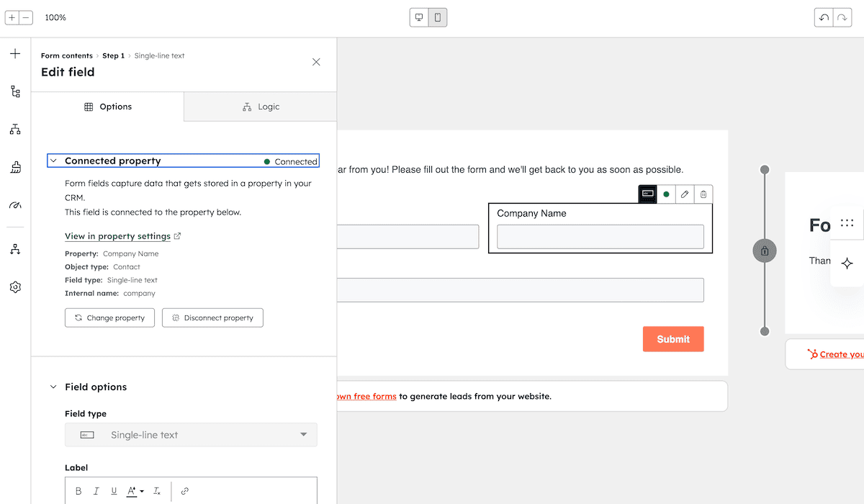Open the settings gear in the sidebar
The image size is (864, 504).
point(14,287)
